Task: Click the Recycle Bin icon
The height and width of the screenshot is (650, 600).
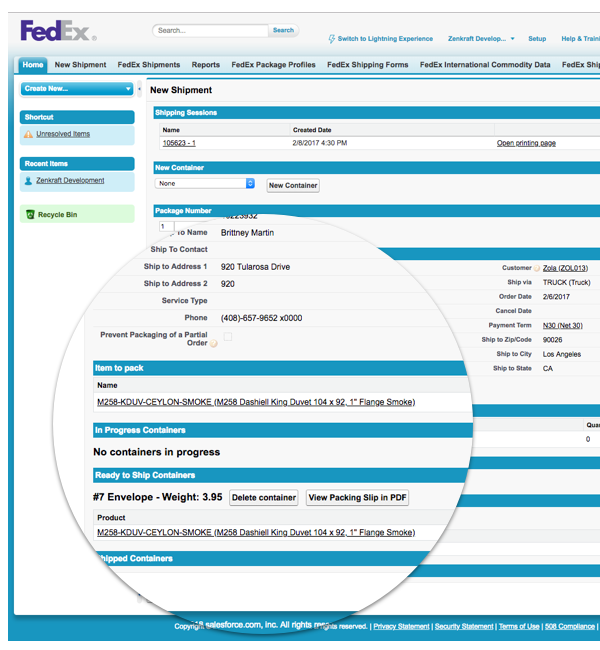Action: (x=30, y=215)
